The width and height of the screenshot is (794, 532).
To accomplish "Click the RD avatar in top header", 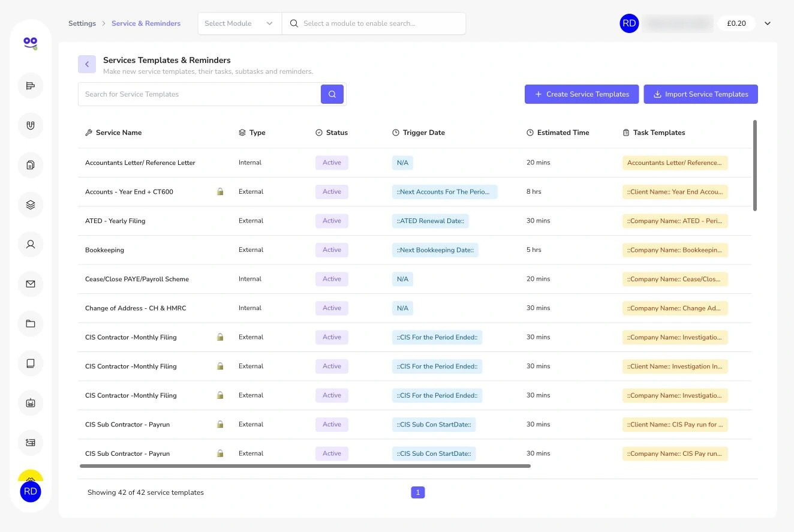I will (x=629, y=23).
